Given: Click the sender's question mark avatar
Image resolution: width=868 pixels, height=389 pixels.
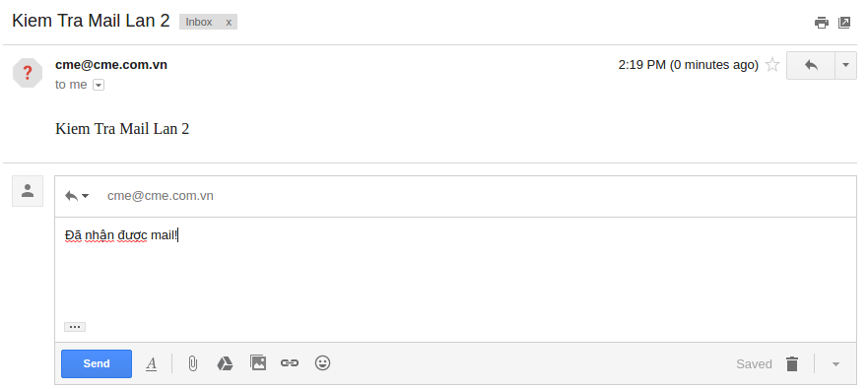Looking at the screenshot, I should [28, 73].
